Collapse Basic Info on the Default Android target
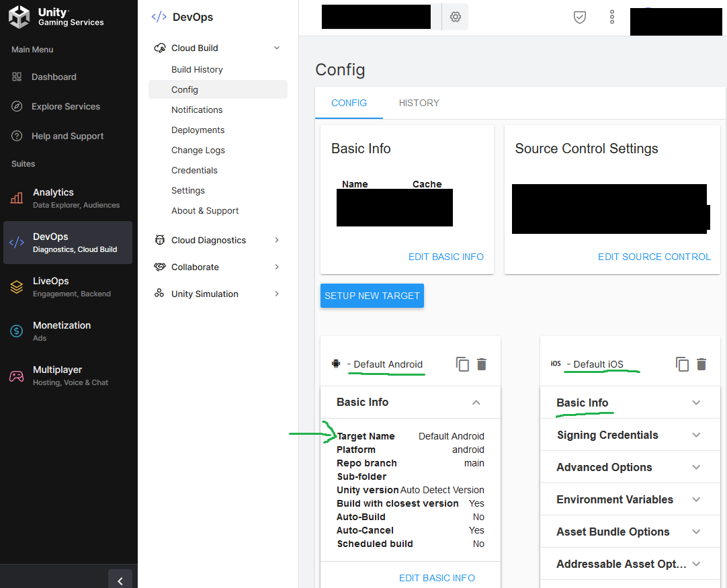The height and width of the screenshot is (588, 727). pos(476,402)
